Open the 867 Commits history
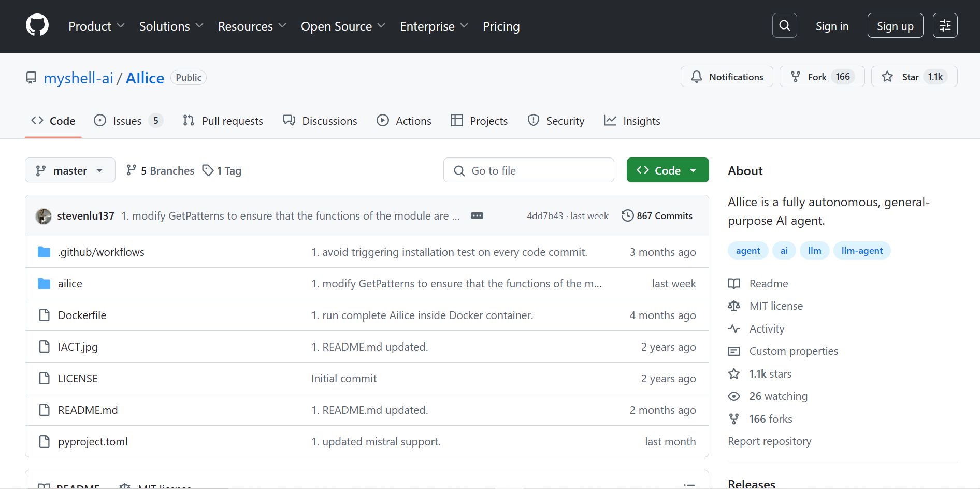Viewport: 980px width, 489px height. [x=657, y=215]
